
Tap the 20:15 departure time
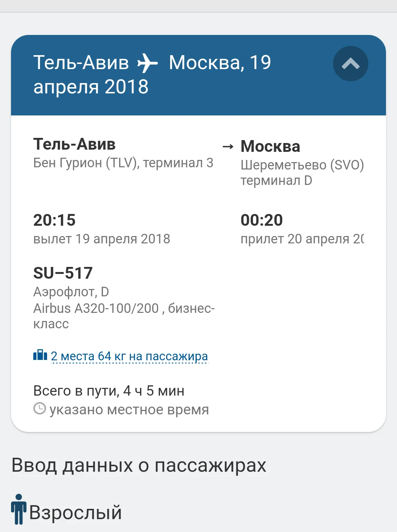(54, 220)
